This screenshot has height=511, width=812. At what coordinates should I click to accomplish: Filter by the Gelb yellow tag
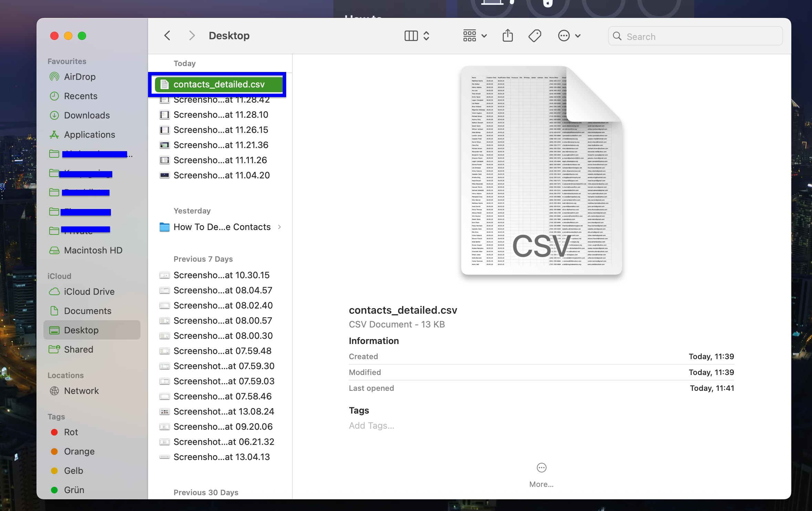click(x=92, y=470)
